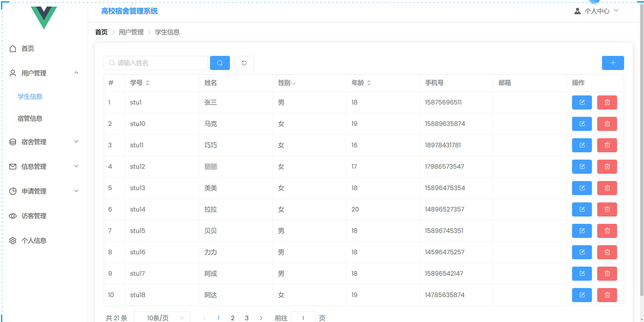Expand the 宿舍管理 sidebar menu
Image resolution: width=644 pixels, height=322 pixels.
34,142
